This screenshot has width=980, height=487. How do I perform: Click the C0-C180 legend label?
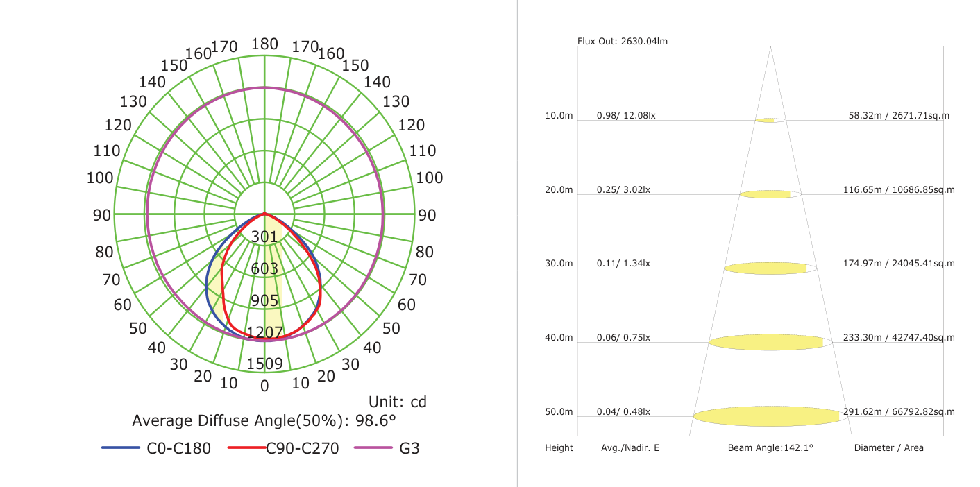[178, 448]
